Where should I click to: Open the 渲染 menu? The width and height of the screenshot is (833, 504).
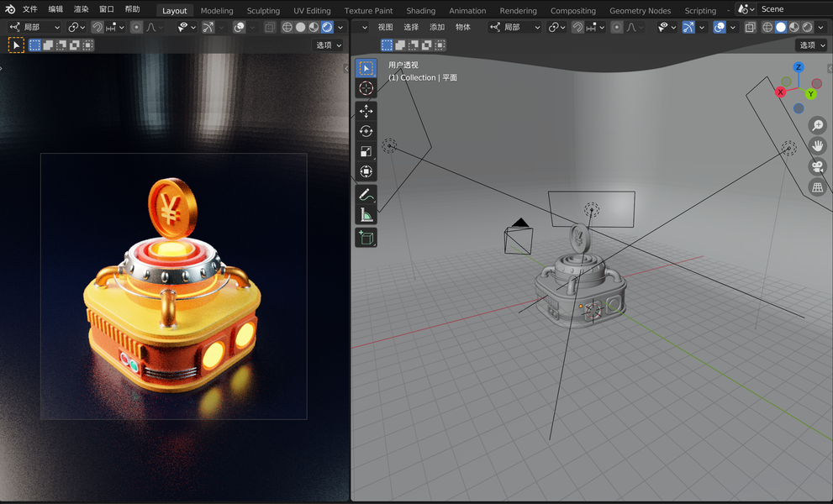pyautogui.click(x=82, y=9)
